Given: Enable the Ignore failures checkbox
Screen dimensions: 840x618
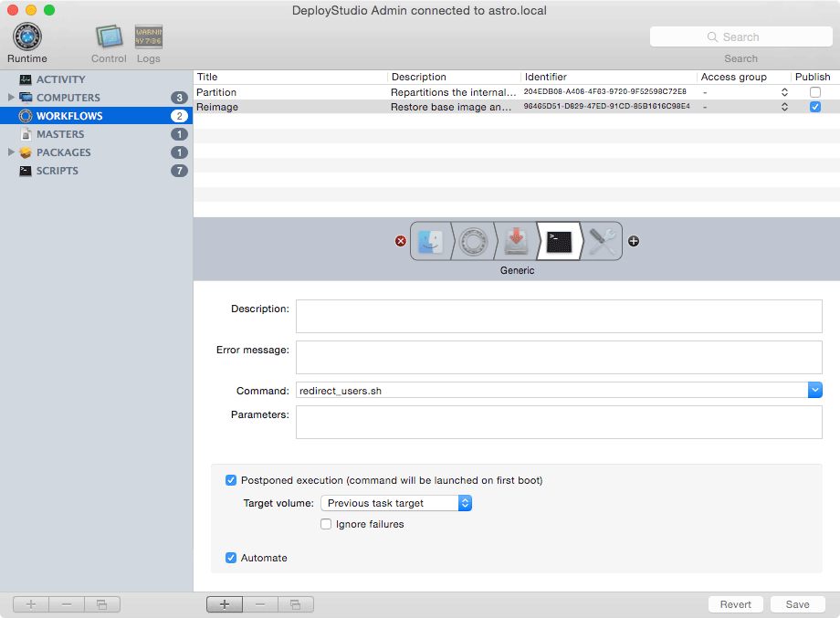Looking at the screenshot, I should [326, 524].
